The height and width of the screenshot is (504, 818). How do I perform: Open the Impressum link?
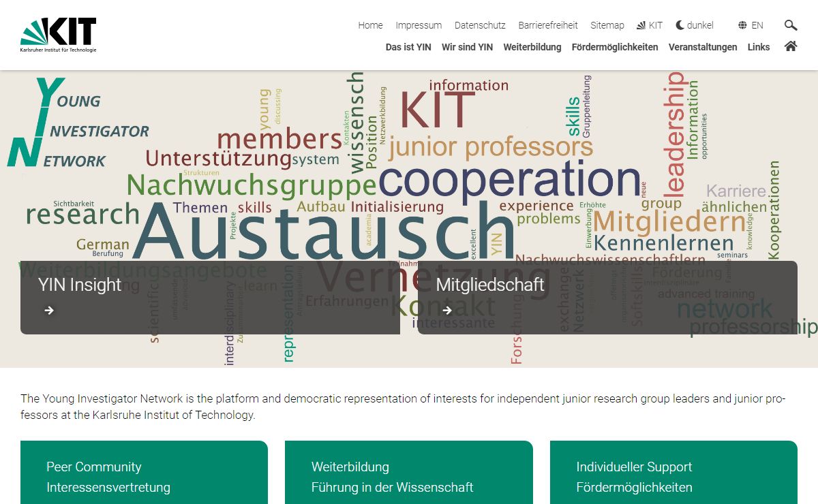click(x=419, y=25)
